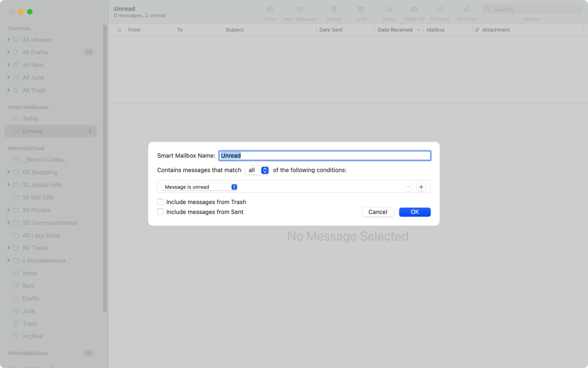Click the Redirect toolbar icon
Viewport: 588px width, 368px height.
point(467,10)
